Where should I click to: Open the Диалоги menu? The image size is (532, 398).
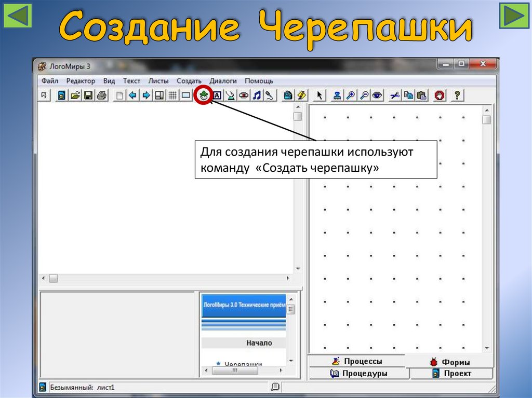223,80
